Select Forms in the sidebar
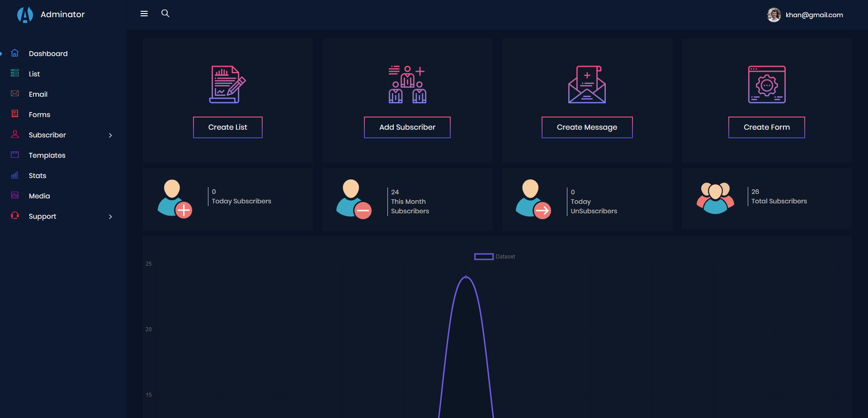The width and height of the screenshot is (868, 418). 39,115
